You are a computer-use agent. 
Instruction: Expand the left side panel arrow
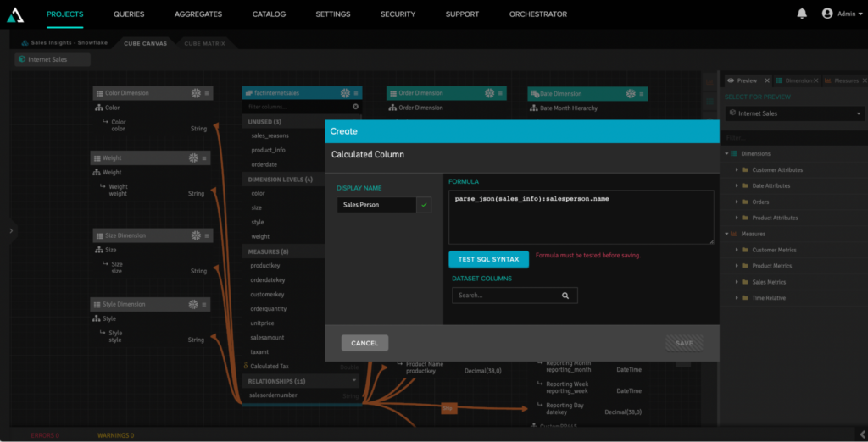click(11, 230)
